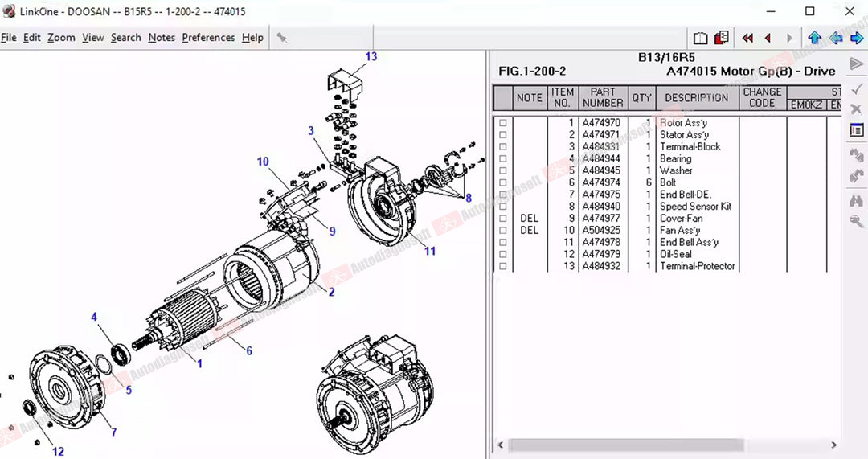Click the parts list scroll left arrow
The height and width of the screenshot is (459, 868).
(x=501, y=445)
